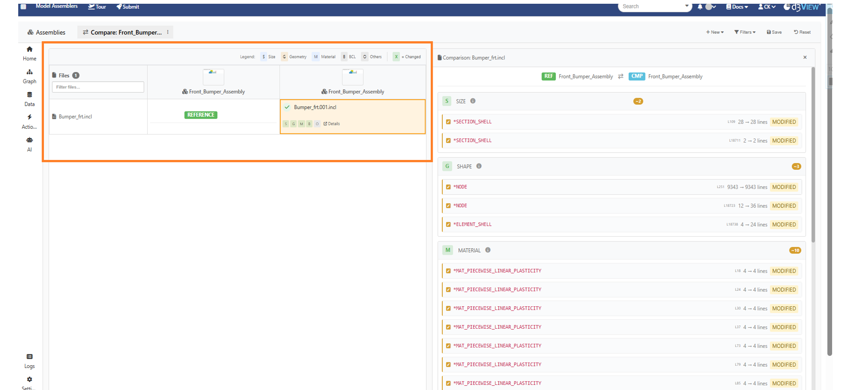
Task: Click the swap arrows between REF and CMP
Action: point(620,77)
